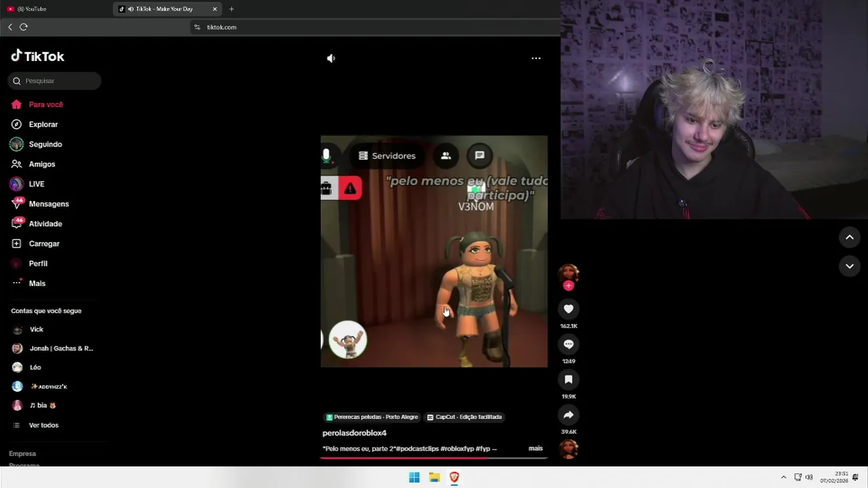
Task: Reload the page with the refresh icon
Action: 24,27
